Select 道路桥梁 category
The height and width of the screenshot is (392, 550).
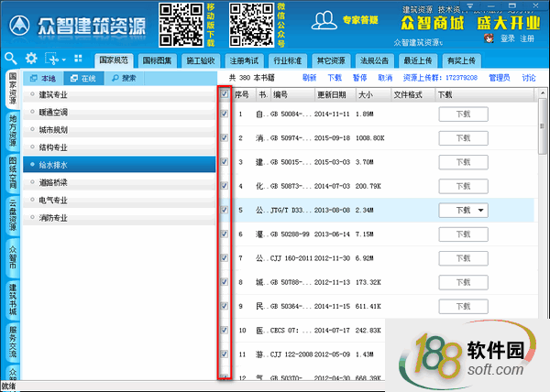(x=119, y=182)
